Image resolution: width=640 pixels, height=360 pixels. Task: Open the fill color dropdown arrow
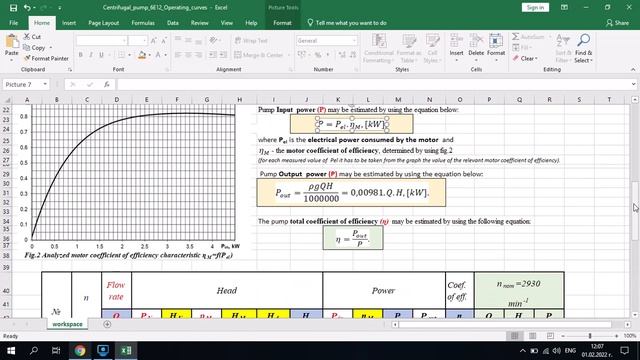pyautogui.click(x=149, y=55)
